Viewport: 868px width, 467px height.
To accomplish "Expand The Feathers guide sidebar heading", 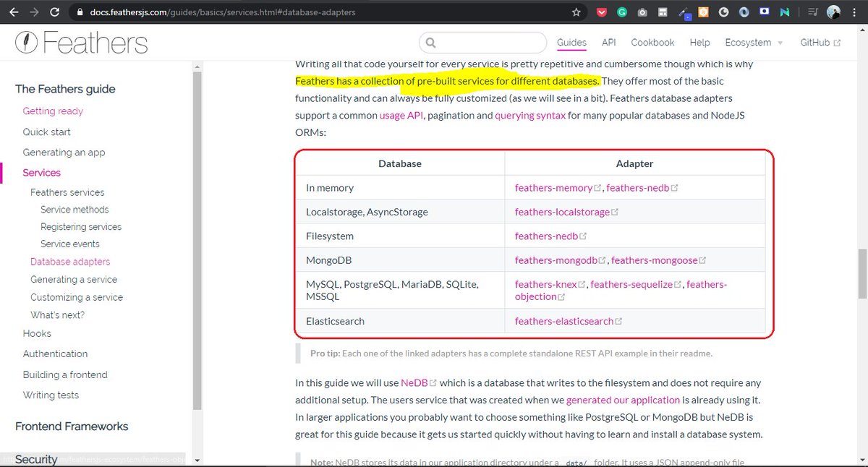I will [x=65, y=89].
